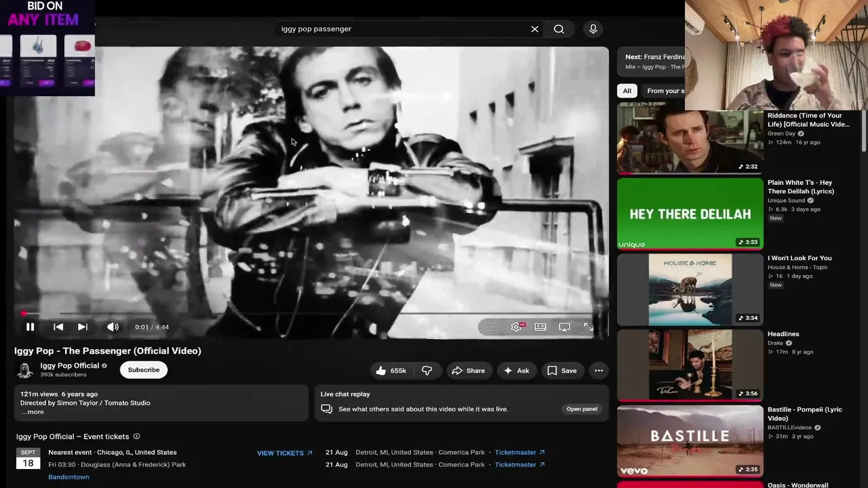868x488 pixels.
Task: Open the Bandsintown link
Action: [x=68, y=477]
